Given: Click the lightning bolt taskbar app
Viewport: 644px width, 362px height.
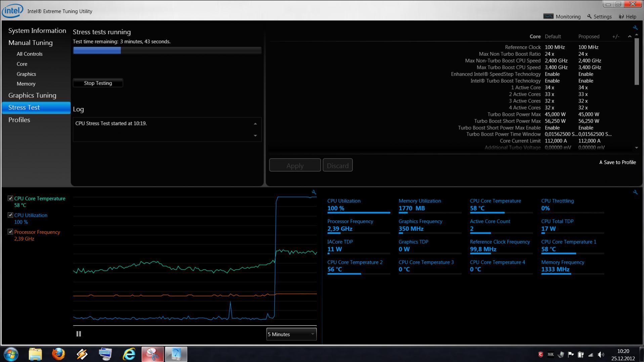Looking at the screenshot, I should pyautogui.click(x=82, y=354).
